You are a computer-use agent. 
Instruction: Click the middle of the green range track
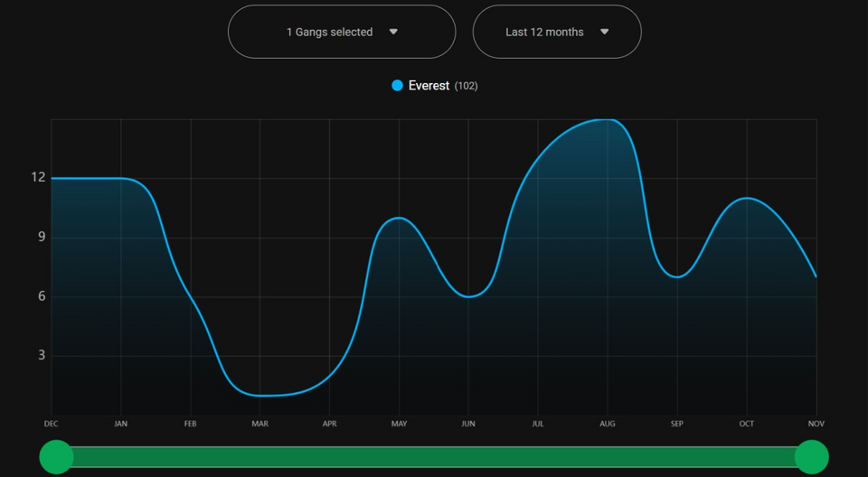coord(434,457)
